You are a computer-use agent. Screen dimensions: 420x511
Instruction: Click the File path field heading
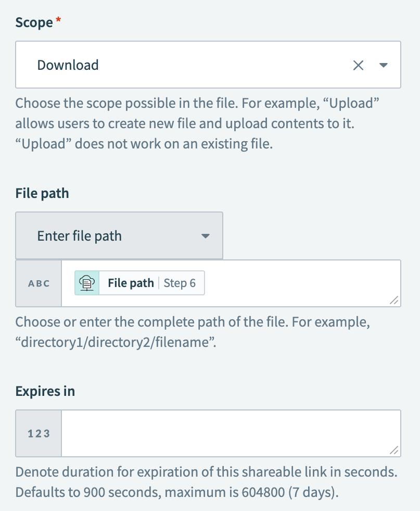click(x=42, y=193)
